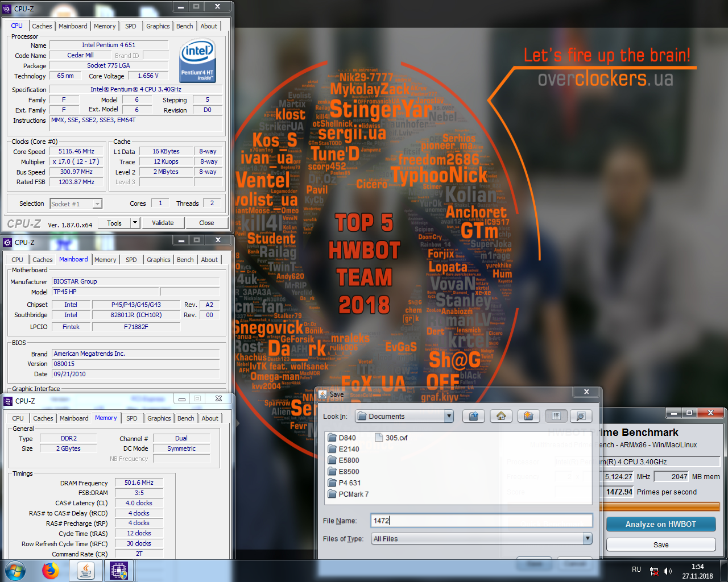Click the RU language indicator
The width and height of the screenshot is (728, 582).
(x=636, y=569)
